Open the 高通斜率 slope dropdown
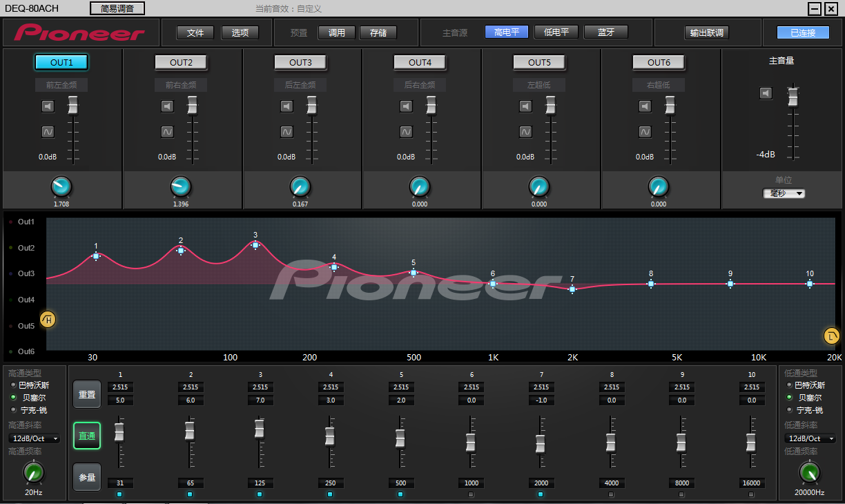 35,438
